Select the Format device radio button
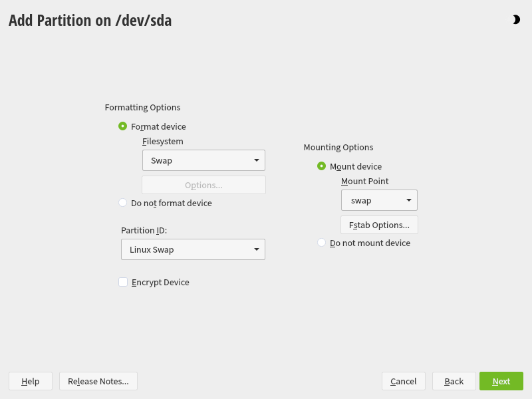Viewport: 532px width, 399px height. pyautogui.click(x=123, y=126)
